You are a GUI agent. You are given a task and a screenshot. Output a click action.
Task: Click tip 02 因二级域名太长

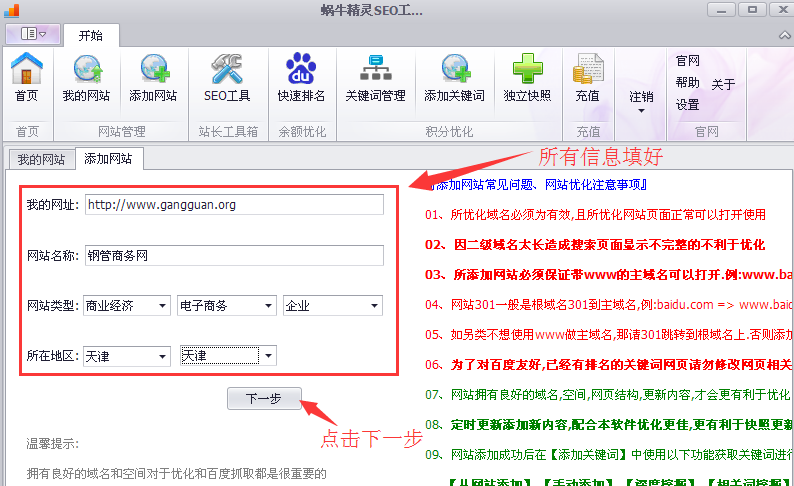[596, 245]
